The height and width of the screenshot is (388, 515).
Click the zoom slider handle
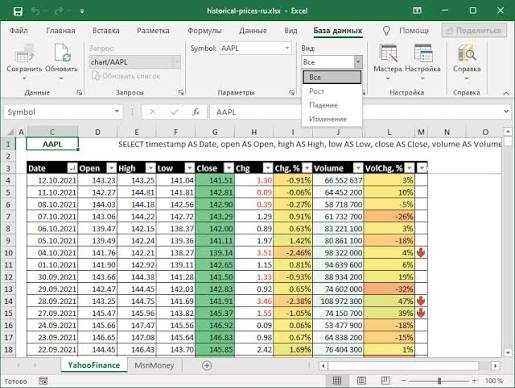pos(439,380)
